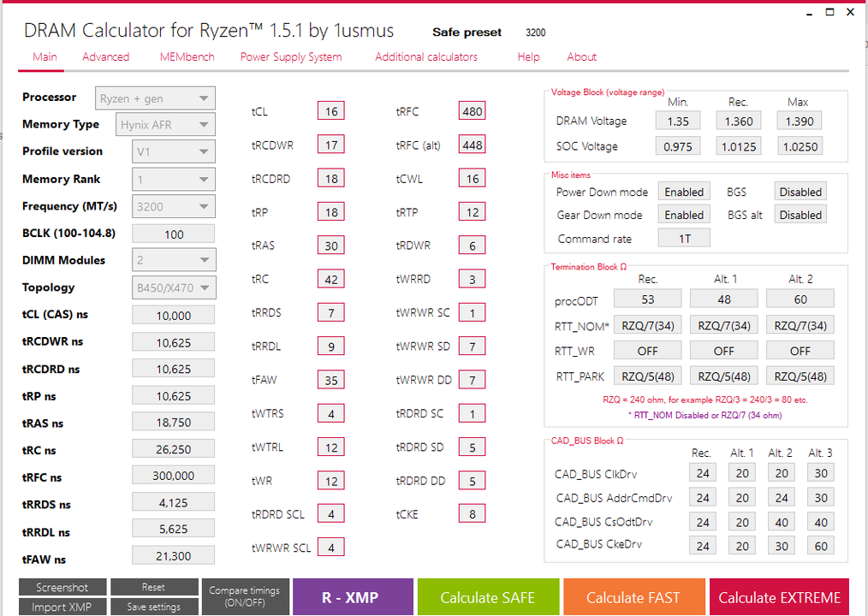Viewport: 868px width, 616px height.
Task: Click the tRP ns value field
Action: 173,396
